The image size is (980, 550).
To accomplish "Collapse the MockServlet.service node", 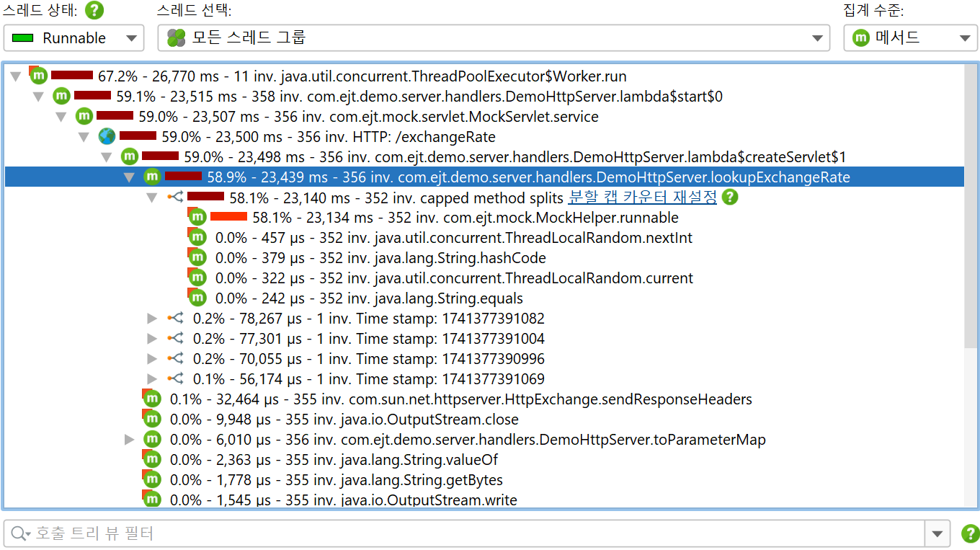I will tap(61, 117).
